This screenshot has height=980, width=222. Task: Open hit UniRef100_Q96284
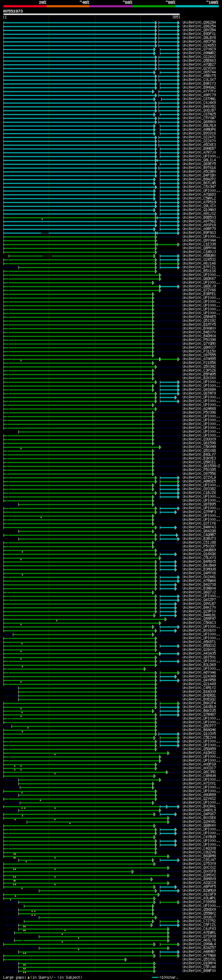[x=199, y=23]
